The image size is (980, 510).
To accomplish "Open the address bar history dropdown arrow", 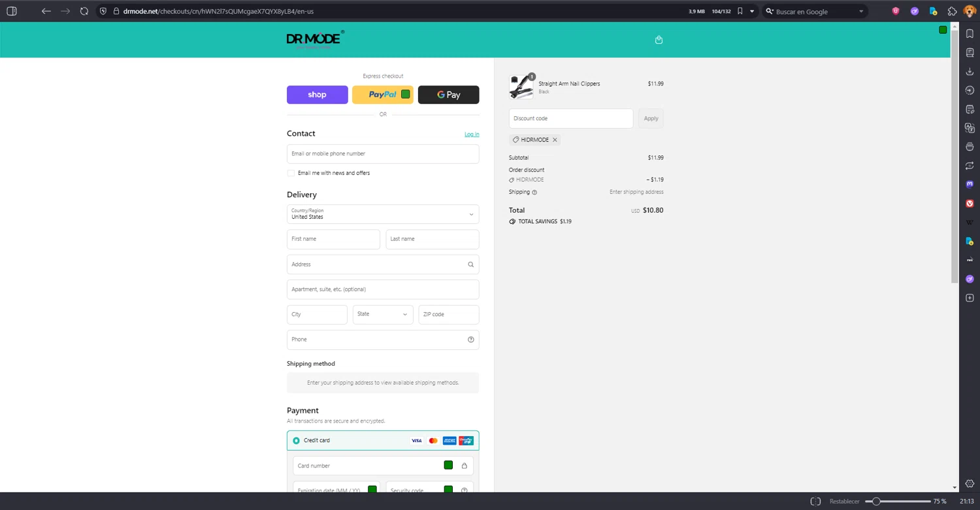I will 752,11.
